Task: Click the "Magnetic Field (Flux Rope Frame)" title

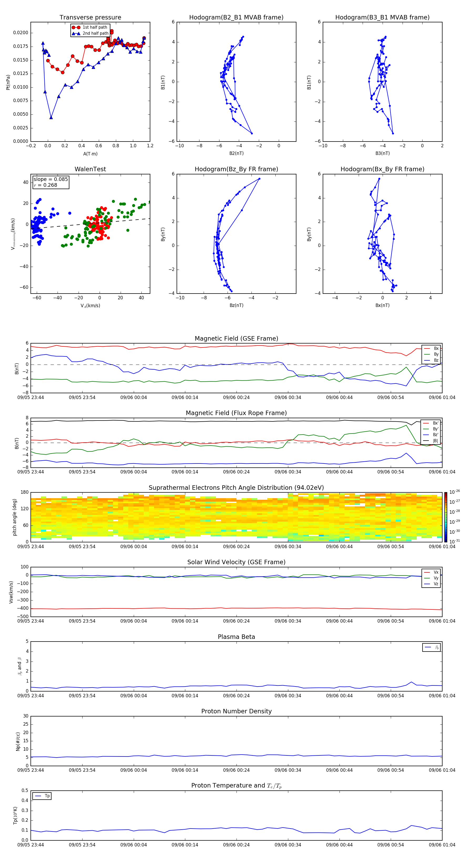Action: pyautogui.click(x=236, y=413)
